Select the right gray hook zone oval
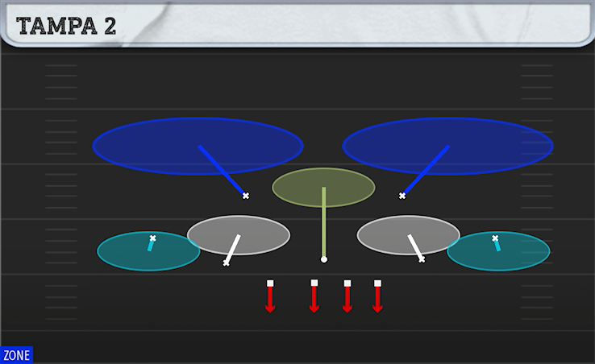595x364 pixels. point(409,235)
